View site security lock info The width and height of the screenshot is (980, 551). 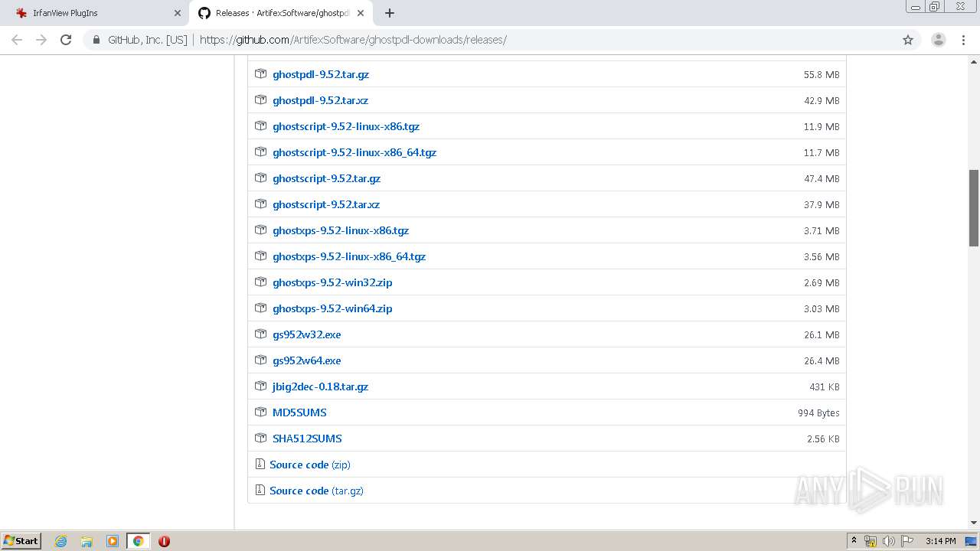96,40
